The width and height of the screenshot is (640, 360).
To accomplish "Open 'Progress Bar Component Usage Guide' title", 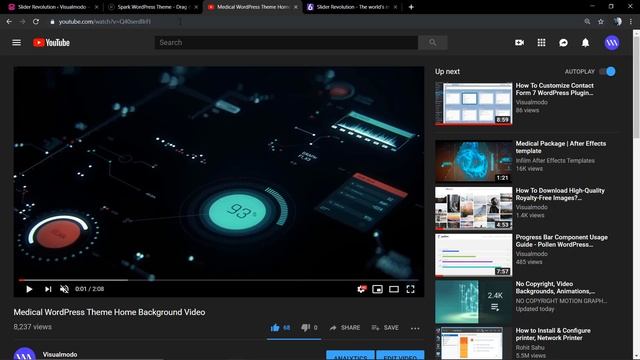I will click(562, 241).
